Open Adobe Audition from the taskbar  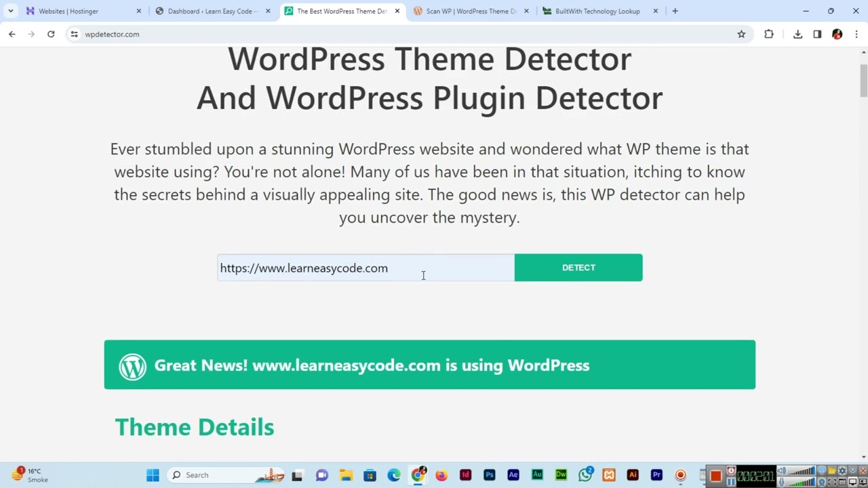pyautogui.click(x=537, y=475)
